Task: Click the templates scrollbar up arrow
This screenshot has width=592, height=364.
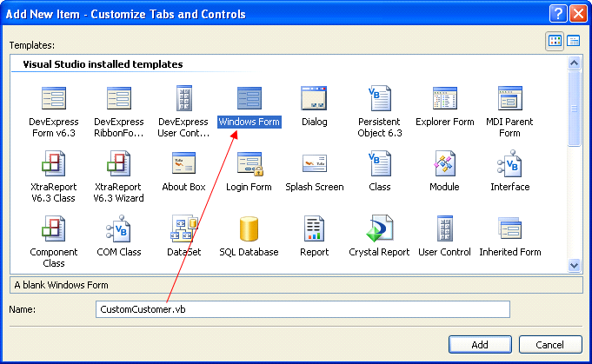Action: [575, 63]
